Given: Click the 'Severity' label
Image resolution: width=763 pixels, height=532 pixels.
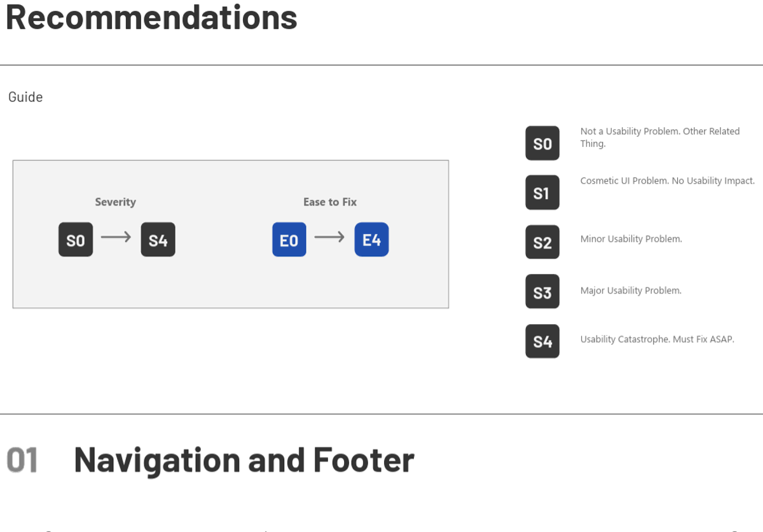Looking at the screenshot, I should coord(115,202).
